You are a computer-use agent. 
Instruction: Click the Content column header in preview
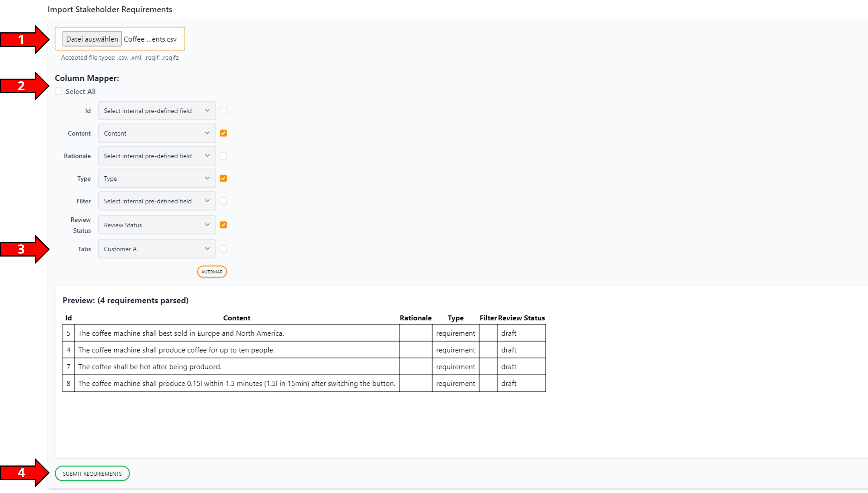(x=236, y=318)
